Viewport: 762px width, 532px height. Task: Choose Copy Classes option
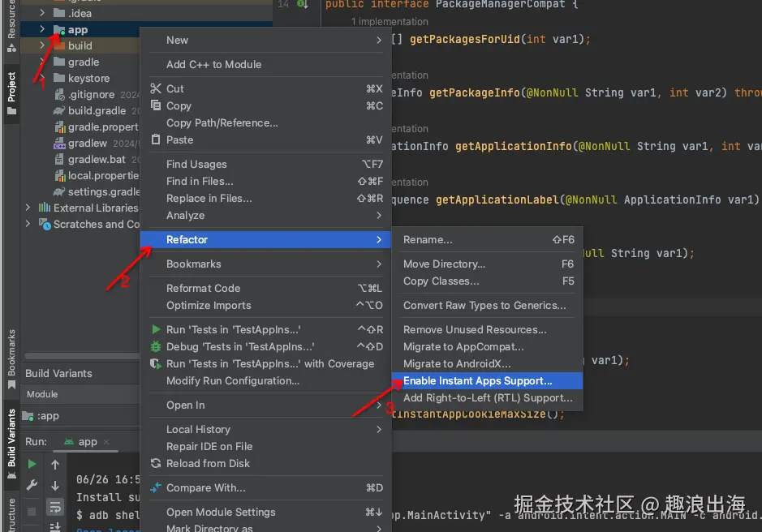(487, 281)
